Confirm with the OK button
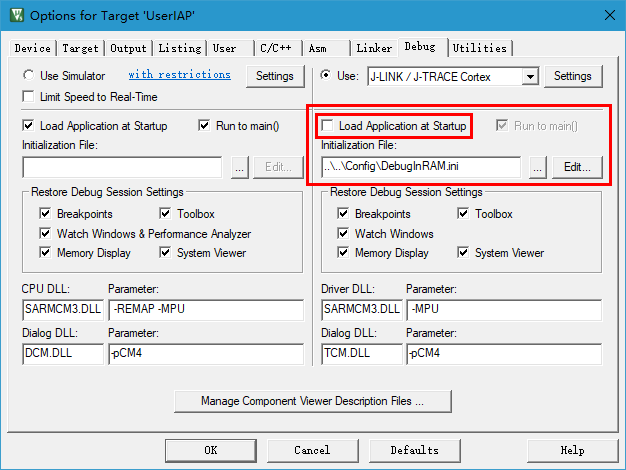The height and width of the screenshot is (470, 626). [211, 450]
